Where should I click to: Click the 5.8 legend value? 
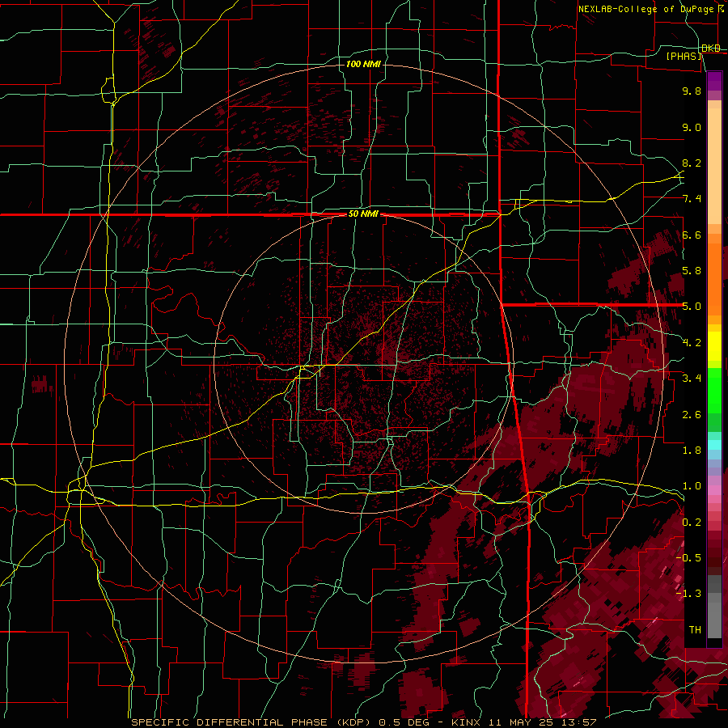[x=692, y=271]
